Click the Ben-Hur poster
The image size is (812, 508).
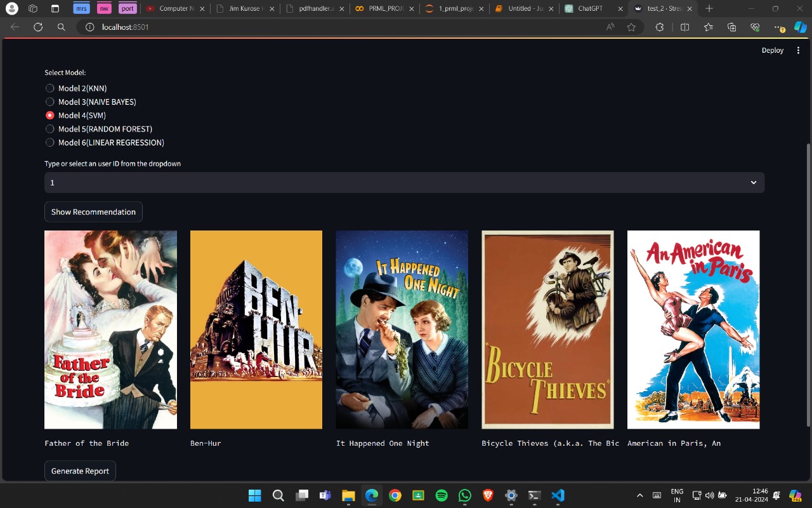[256, 330]
